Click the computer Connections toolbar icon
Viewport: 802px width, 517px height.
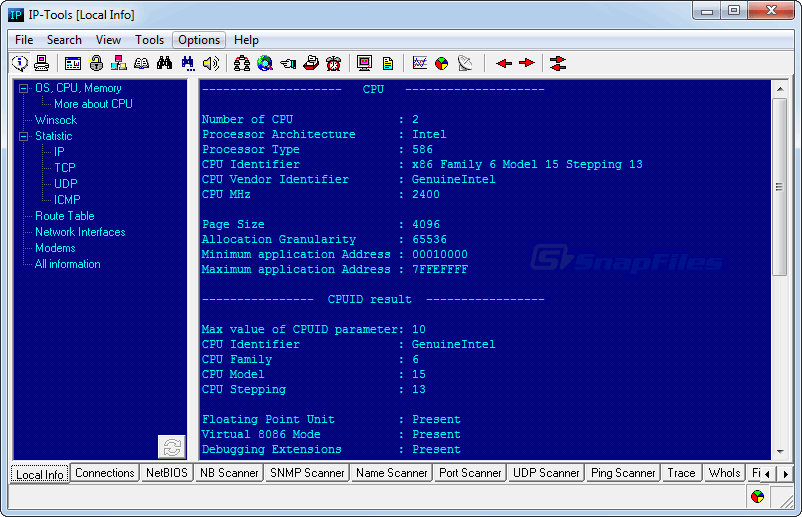click(x=42, y=63)
